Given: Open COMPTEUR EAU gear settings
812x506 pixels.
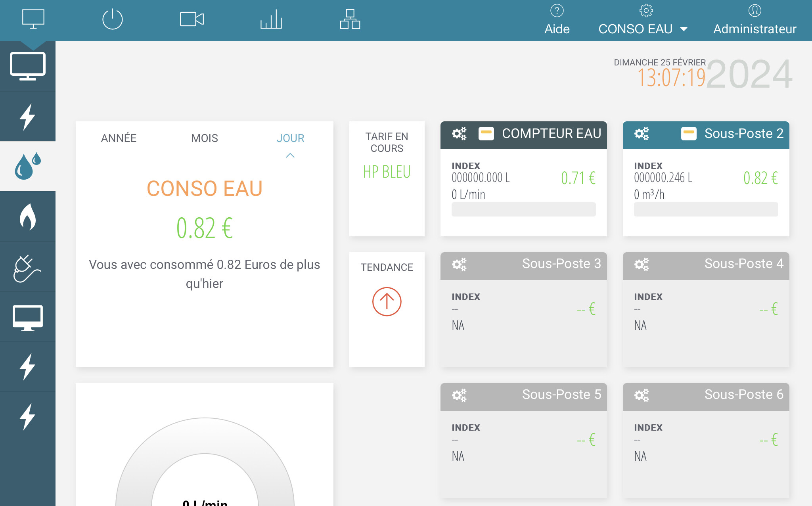Looking at the screenshot, I should click(x=459, y=134).
